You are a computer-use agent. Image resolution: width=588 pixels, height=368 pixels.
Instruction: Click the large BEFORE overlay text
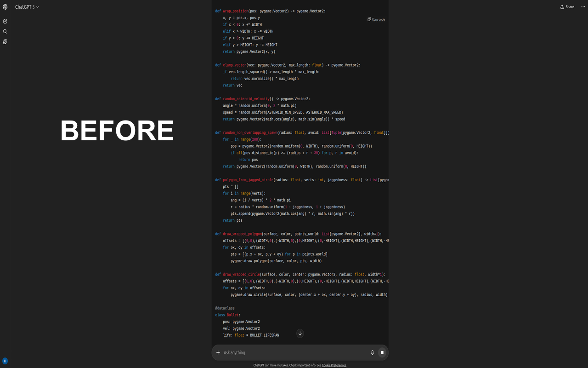tap(117, 130)
